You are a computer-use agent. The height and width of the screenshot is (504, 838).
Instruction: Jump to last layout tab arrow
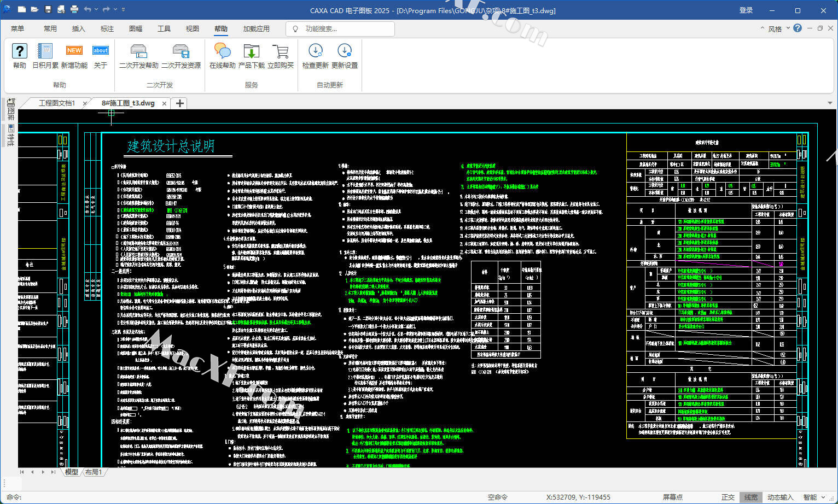coord(53,472)
